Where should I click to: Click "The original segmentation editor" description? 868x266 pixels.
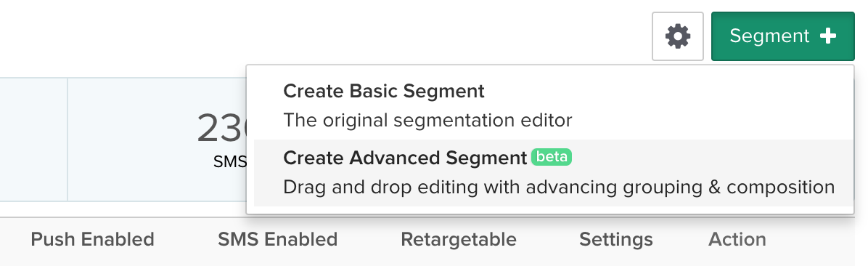coord(427,120)
